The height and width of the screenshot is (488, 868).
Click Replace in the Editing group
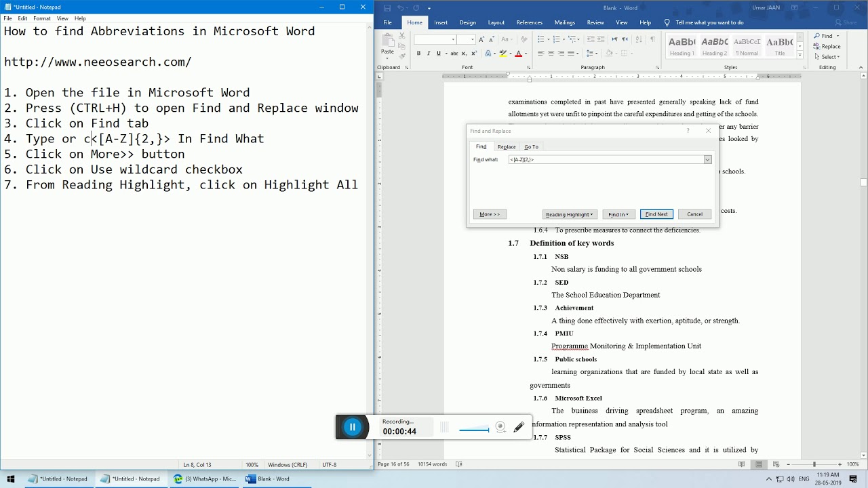tap(827, 46)
